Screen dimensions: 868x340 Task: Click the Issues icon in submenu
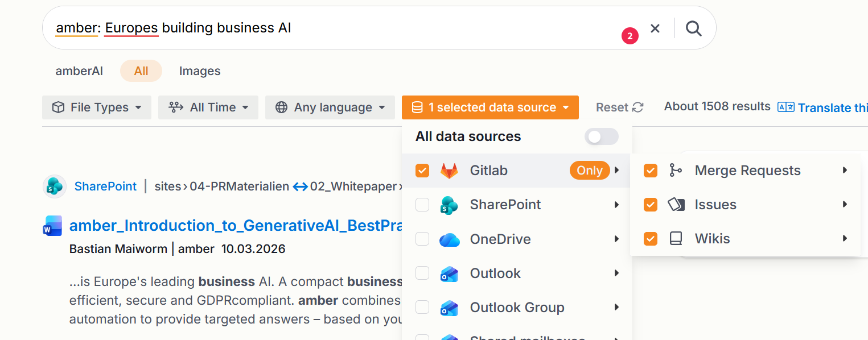click(x=676, y=205)
